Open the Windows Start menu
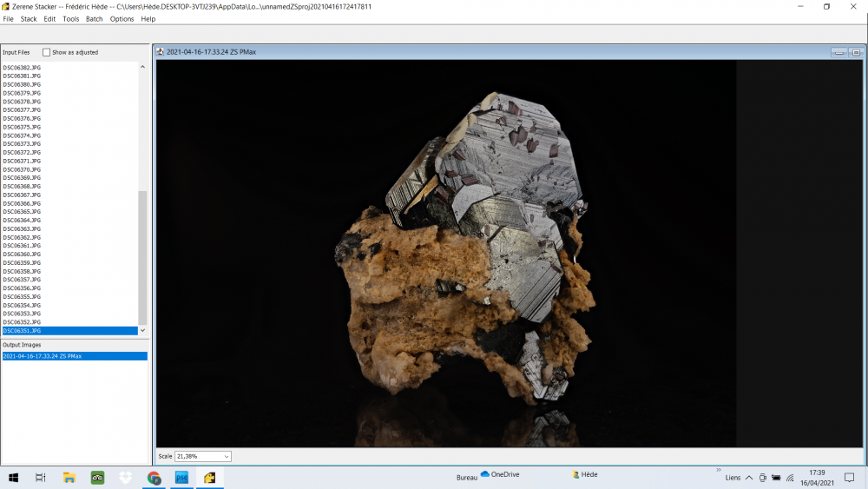This screenshot has height=489, width=868. pos(13,477)
